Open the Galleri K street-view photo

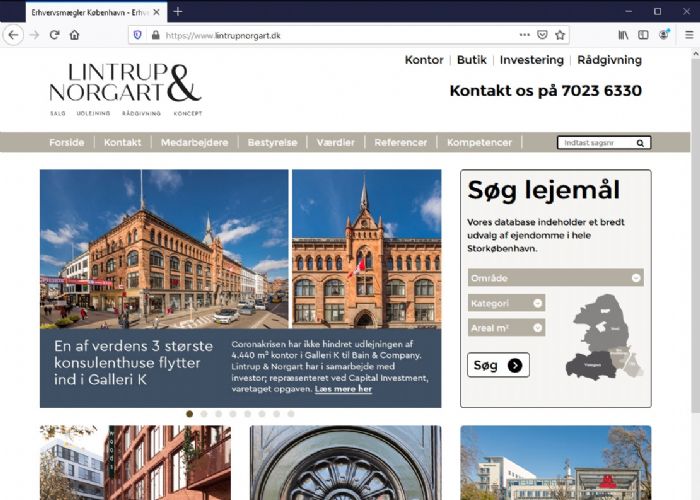[164, 249]
